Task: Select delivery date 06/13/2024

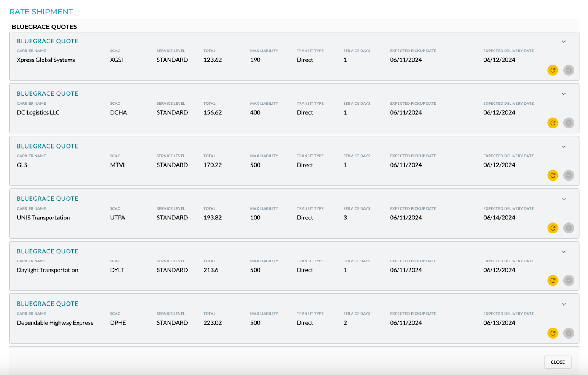Action: click(x=499, y=323)
